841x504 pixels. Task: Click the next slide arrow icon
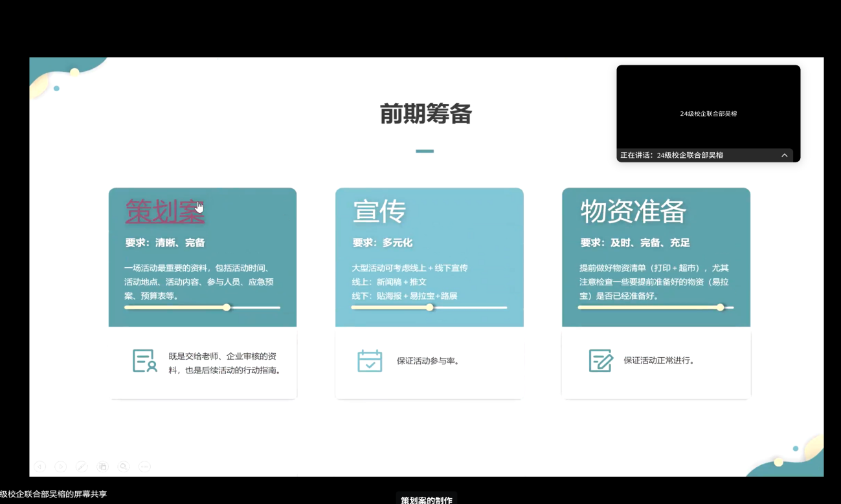point(61,466)
